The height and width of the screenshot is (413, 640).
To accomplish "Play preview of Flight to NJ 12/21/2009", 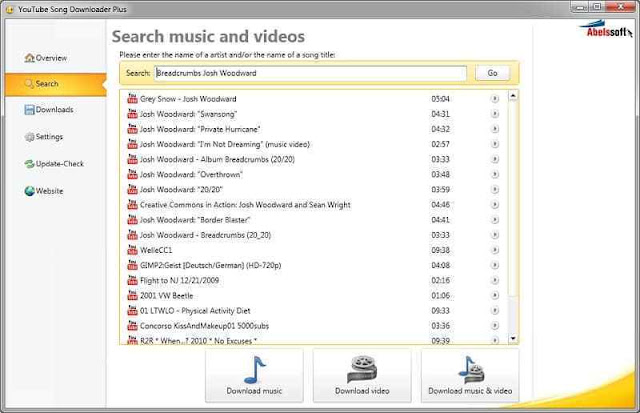I will [495, 280].
